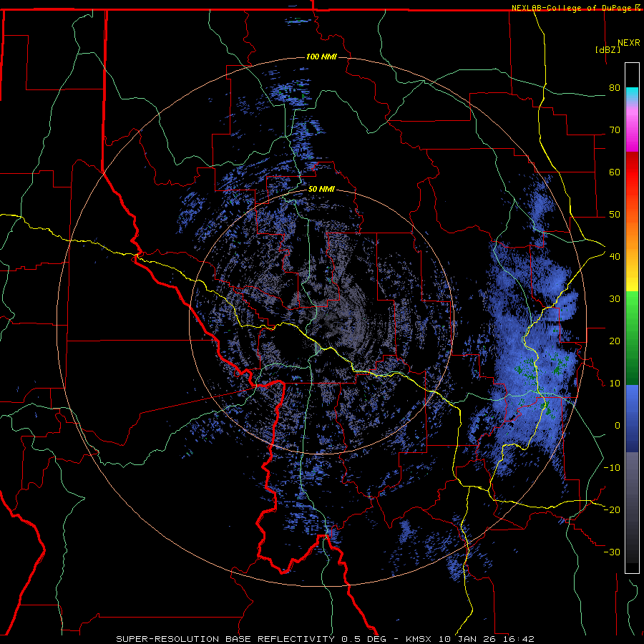Click the -20 value on the dBZ scale
This screenshot has width=644, height=644.
612,509
